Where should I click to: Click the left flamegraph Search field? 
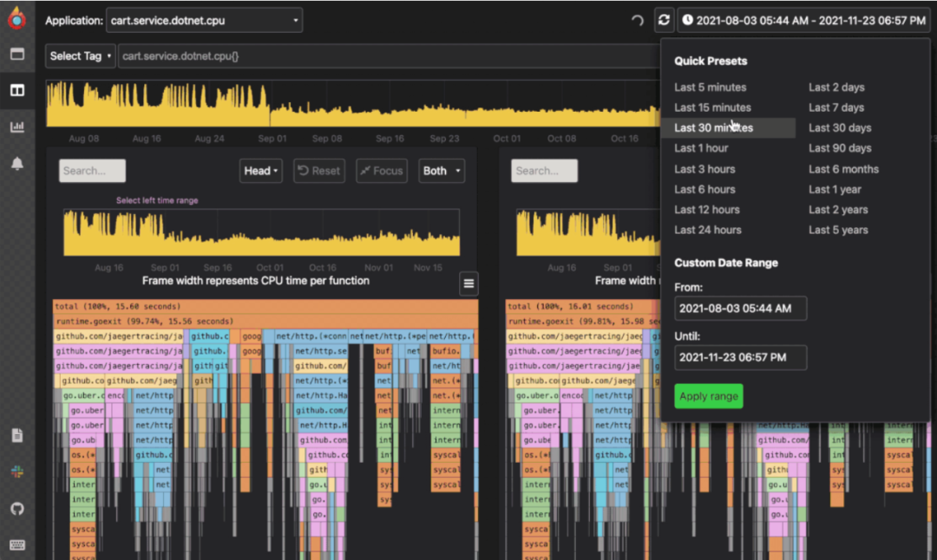click(x=92, y=171)
